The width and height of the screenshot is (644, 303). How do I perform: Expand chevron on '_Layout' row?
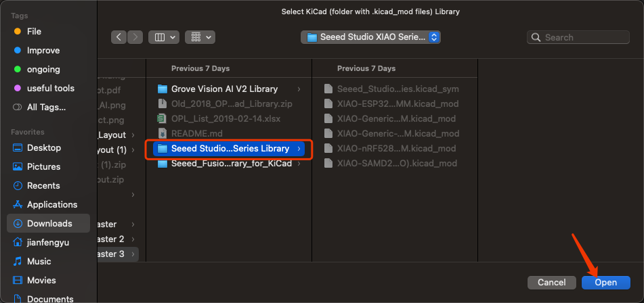point(133,135)
